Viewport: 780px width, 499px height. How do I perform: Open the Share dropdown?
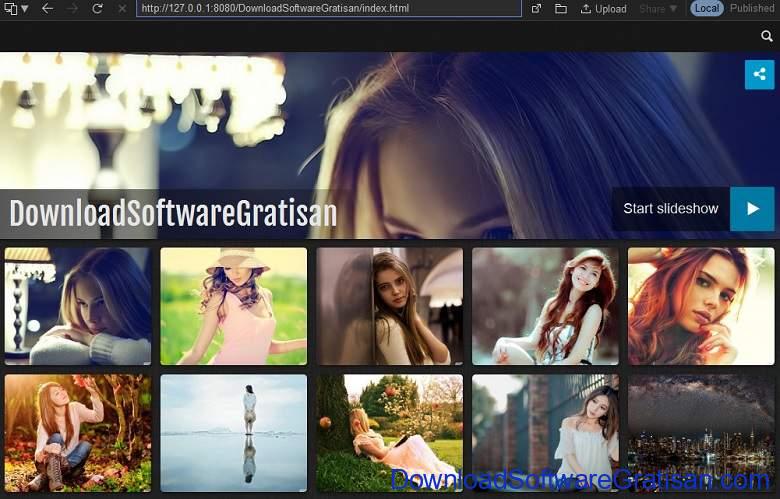(x=658, y=8)
